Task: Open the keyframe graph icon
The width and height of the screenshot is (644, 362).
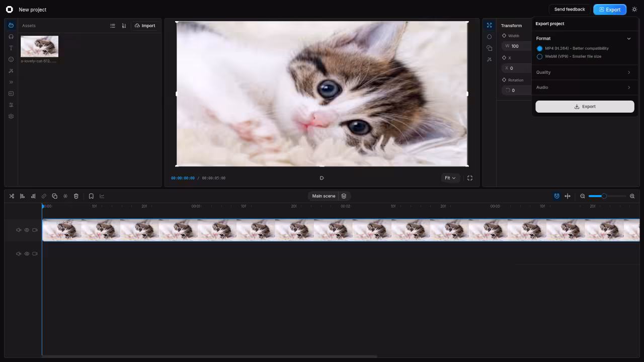Action: [x=102, y=196]
